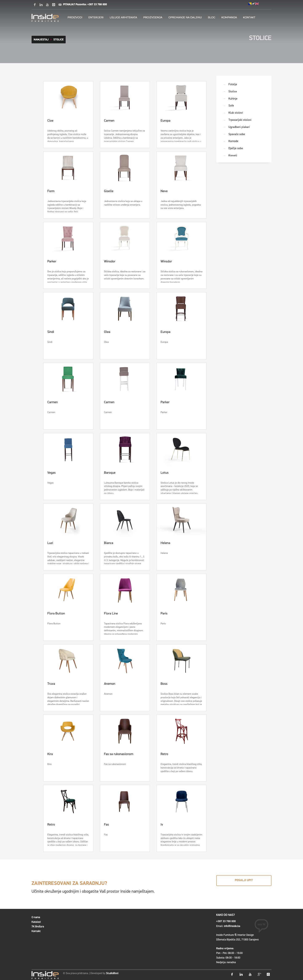Viewport: 303px width, 980px height.
Task: Open the Cloe yellow chair thumbnail
Action: [x=68, y=97]
